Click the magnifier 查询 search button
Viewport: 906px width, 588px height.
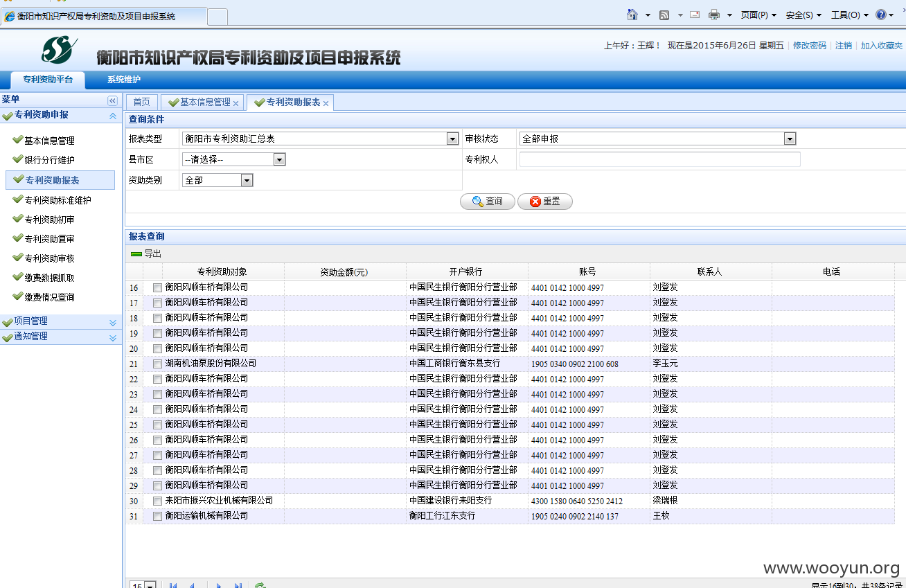(488, 202)
